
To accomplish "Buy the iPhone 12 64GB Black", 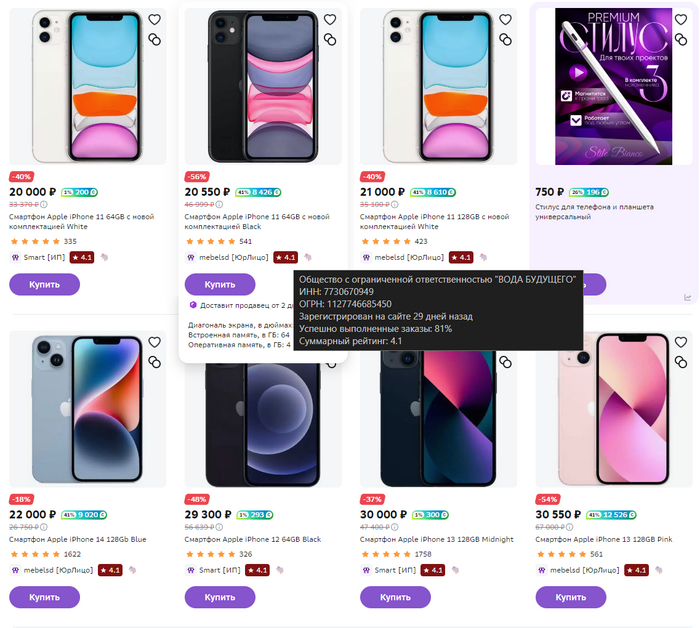I will tap(220, 597).
